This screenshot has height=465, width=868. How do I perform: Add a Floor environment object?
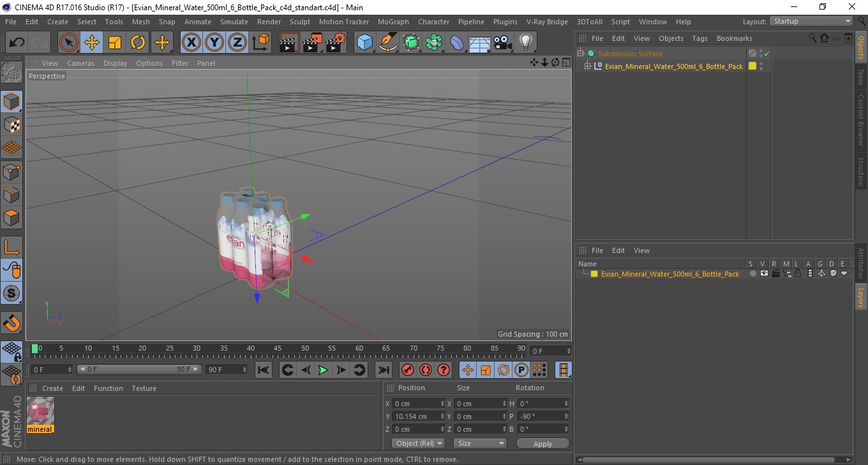pyautogui.click(x=479, y=43)
